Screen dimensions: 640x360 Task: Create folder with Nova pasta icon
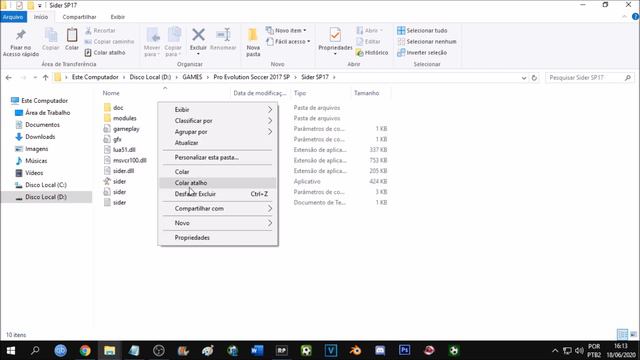[253, 35]
